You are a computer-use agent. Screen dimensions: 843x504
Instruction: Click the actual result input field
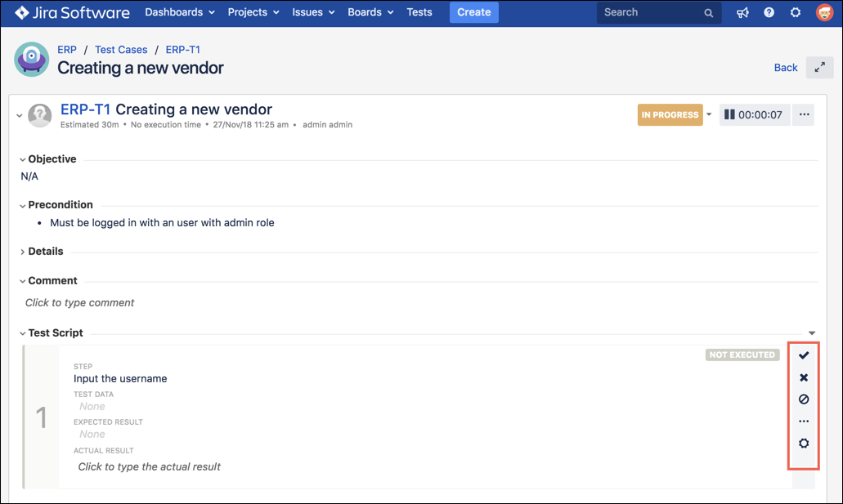click(149, 466)
